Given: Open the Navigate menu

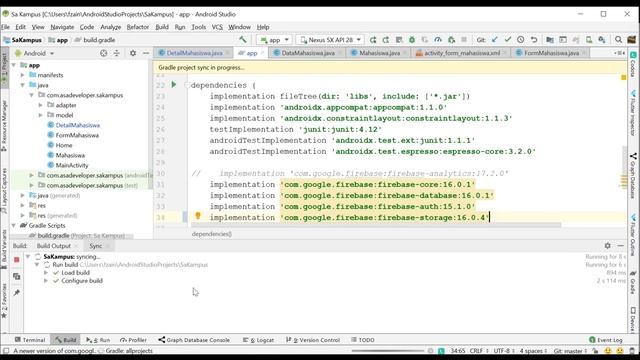Looking at the screenshot, I should point(62,27).
